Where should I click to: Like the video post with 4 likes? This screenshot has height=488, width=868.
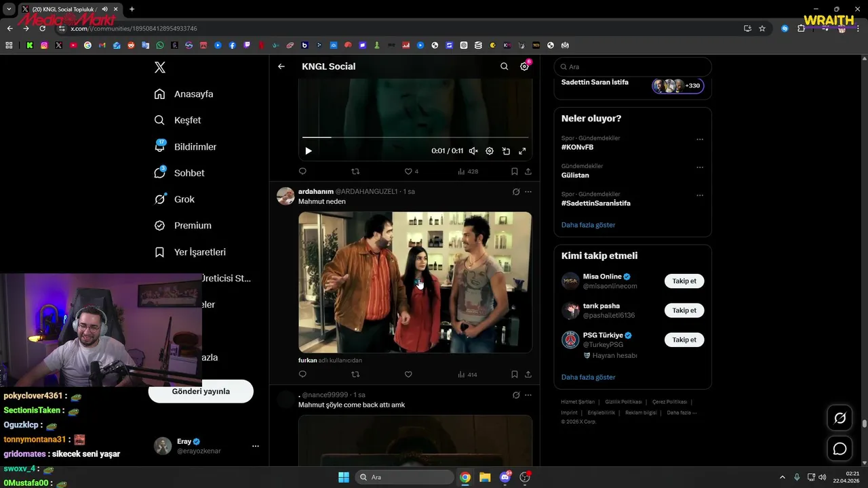[412, 171]
